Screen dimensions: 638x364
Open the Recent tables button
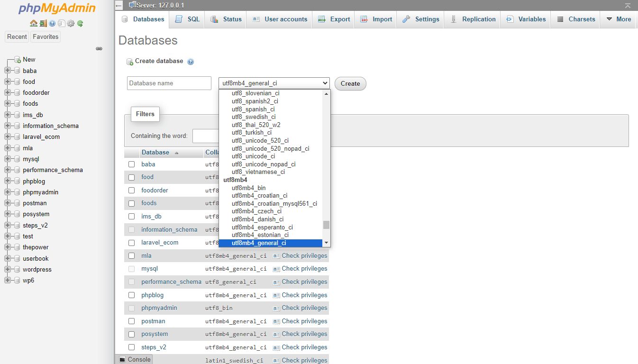pos(17,37)
